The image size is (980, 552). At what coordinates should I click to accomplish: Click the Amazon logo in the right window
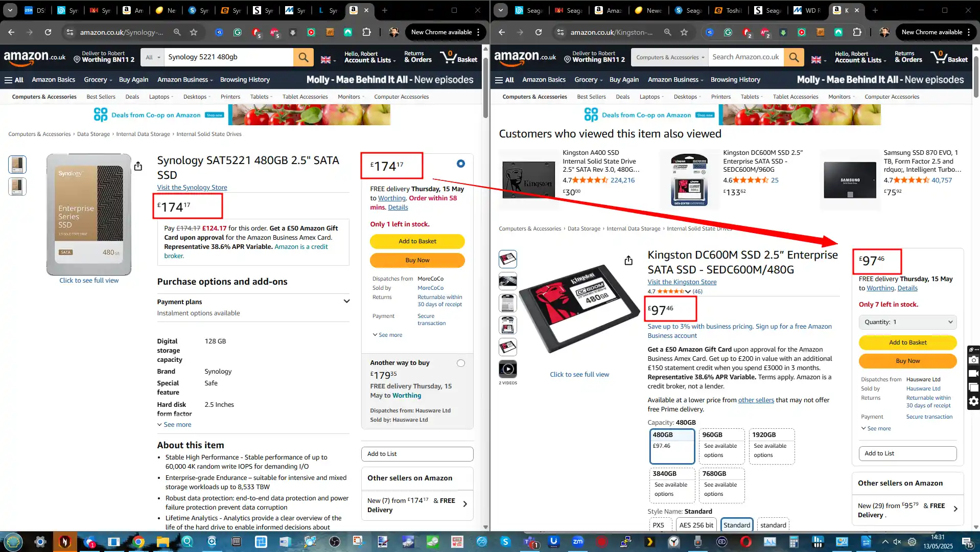[x=525, y=57]
